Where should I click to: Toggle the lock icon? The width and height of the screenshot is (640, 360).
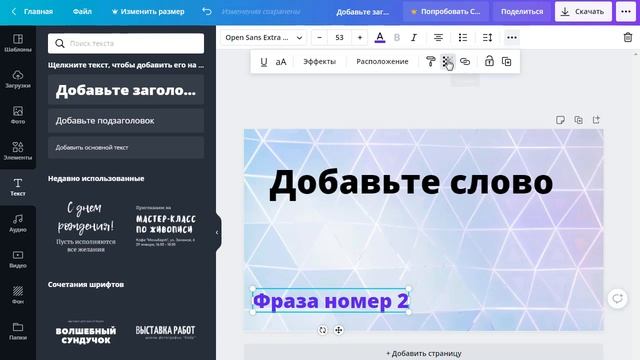(x=489, y=62)
